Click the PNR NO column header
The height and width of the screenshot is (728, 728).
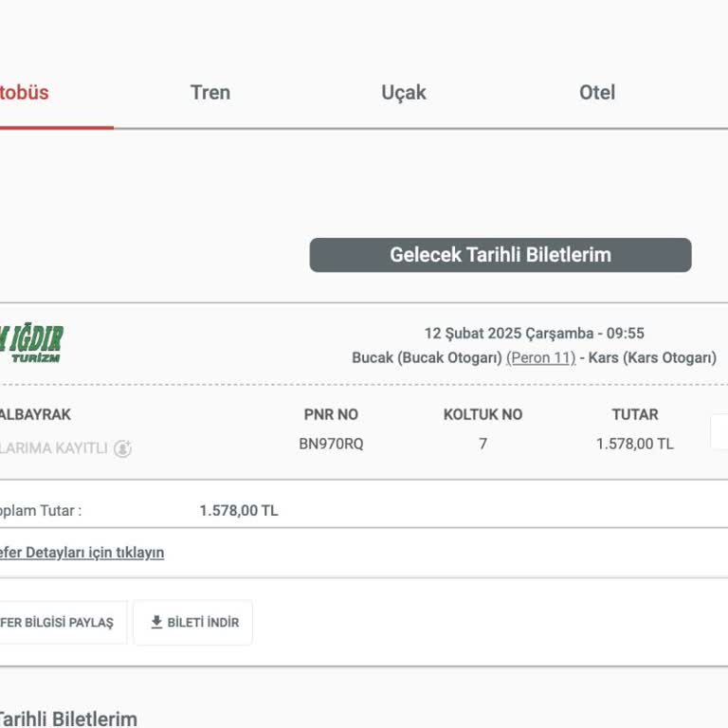pyautogui.click(x=331, y=414)
